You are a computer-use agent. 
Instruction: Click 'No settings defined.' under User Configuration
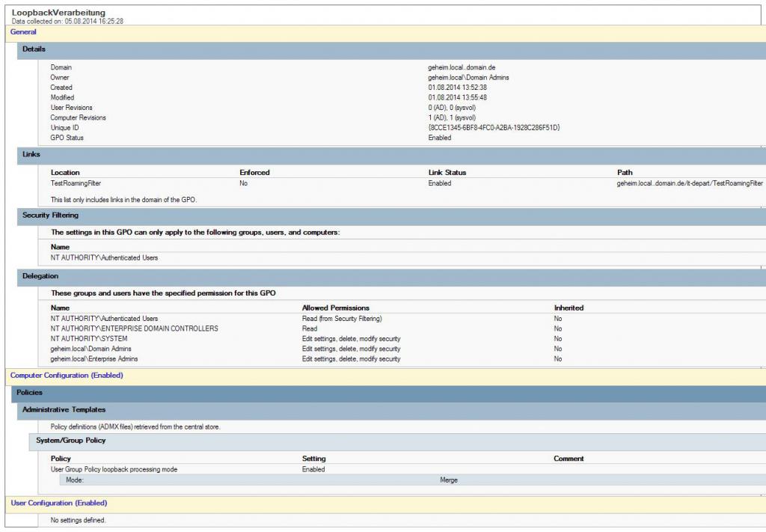(x=78, y=521)
